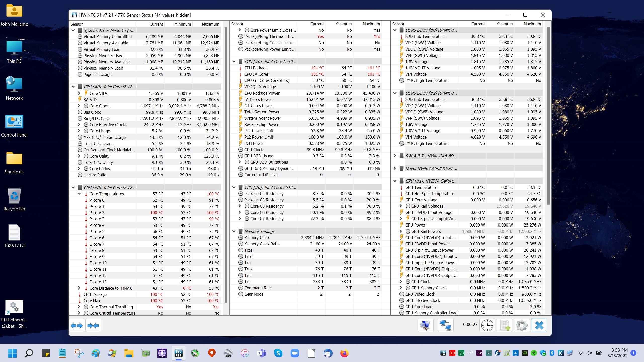This screenshot has width=644, height=362.
Task: Open Microsoft Teams from the taskbar
Action: [x=262, y=353]
